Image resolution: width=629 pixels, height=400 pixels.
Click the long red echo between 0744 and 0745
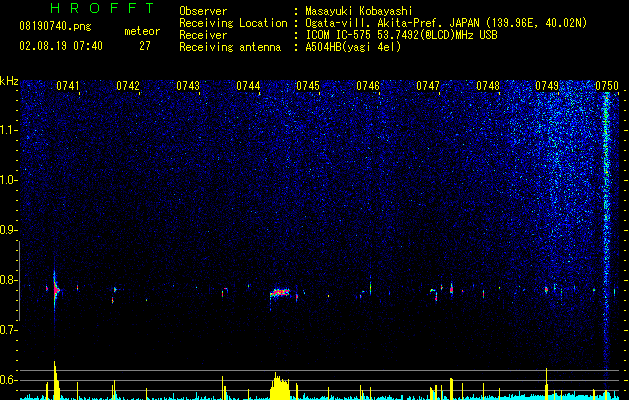[x=280, y=292]
